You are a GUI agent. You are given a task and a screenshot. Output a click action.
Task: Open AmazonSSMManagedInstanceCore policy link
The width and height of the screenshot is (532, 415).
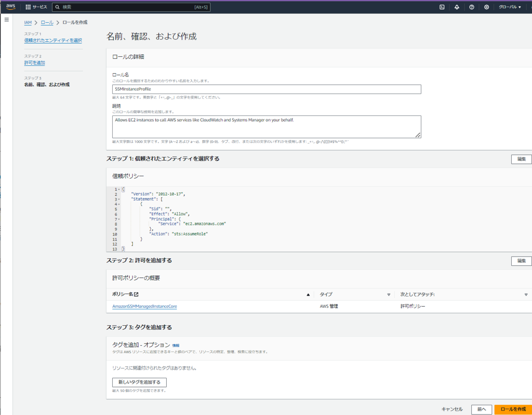[x=145, y=306]
